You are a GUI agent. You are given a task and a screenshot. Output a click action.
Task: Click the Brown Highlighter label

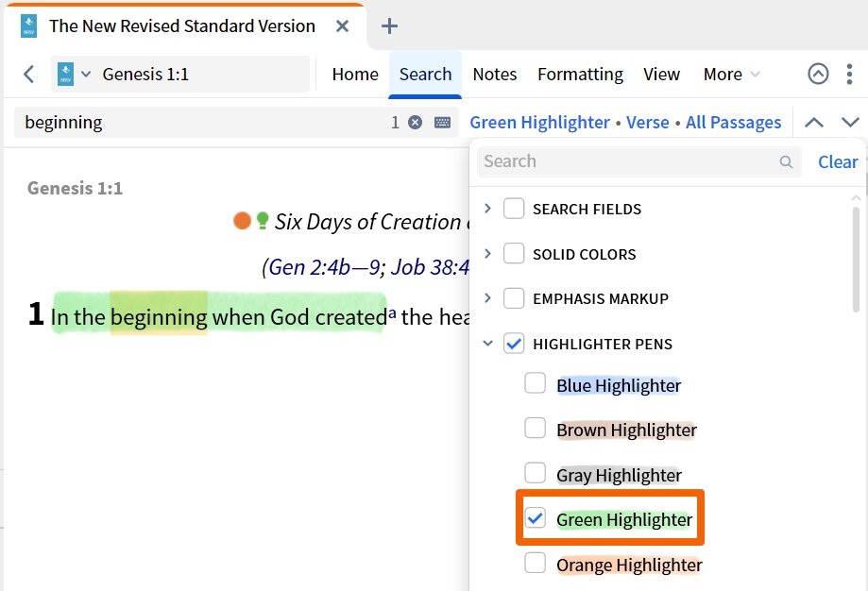coord(626,431)
